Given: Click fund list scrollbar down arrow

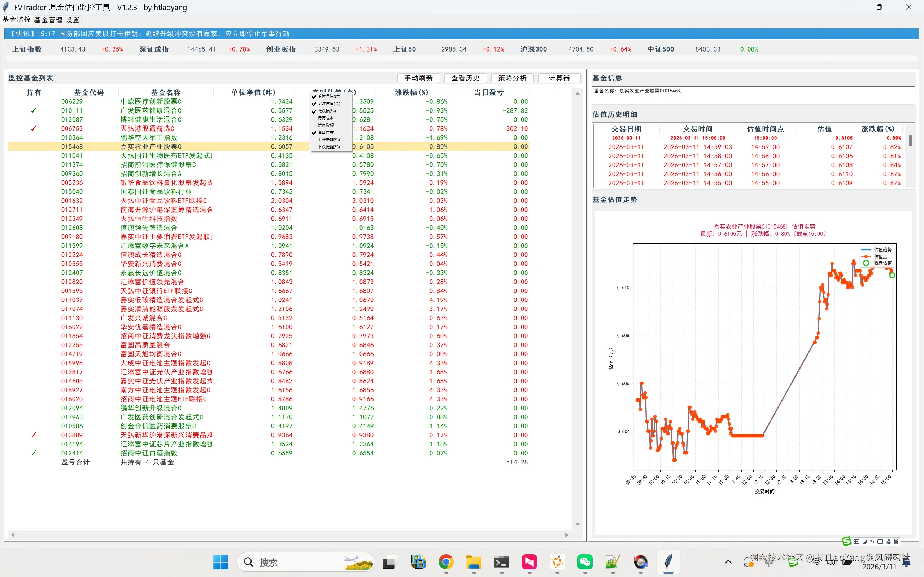Looking at the screenshot, I should click(577, 524).
